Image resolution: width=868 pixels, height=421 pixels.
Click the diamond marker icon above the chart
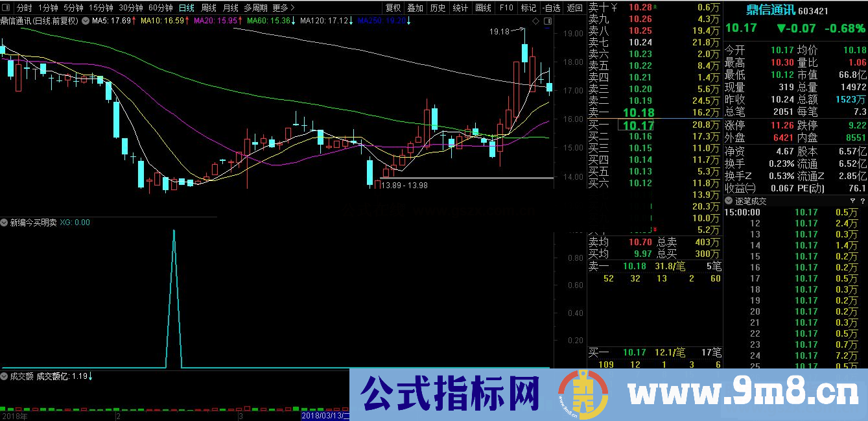click(x=535, y=21)
